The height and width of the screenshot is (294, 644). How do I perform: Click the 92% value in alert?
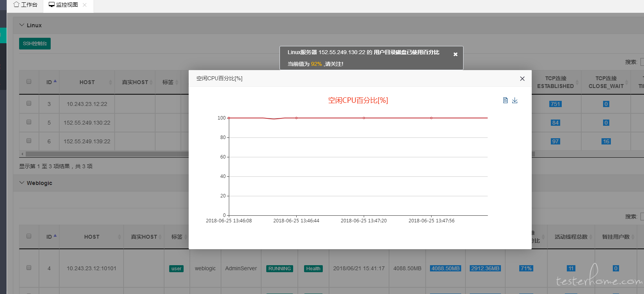click(x=316, y=64)
